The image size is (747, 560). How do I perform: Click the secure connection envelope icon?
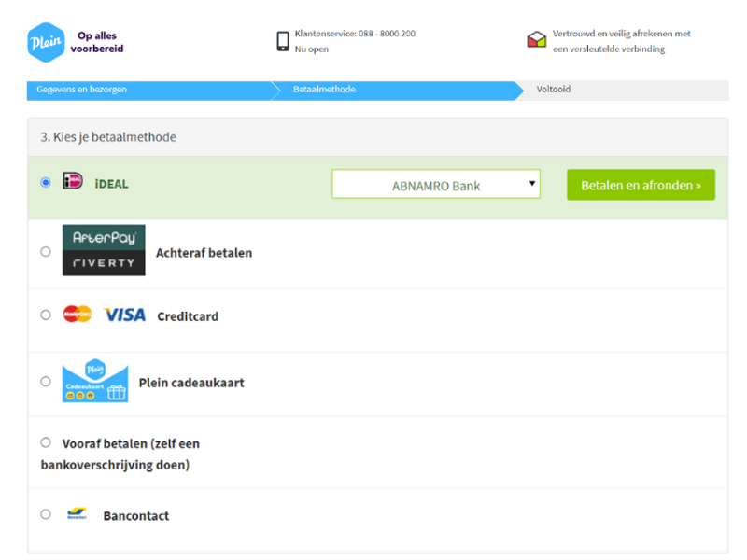pyautogui.click(x=535, y=39)
